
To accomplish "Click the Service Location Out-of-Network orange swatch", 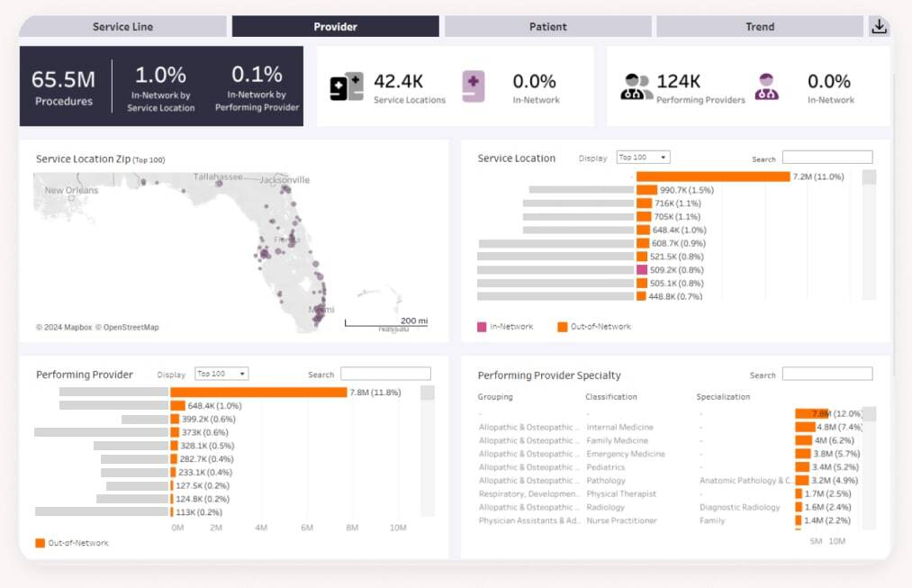I will (x=563, y=327).
